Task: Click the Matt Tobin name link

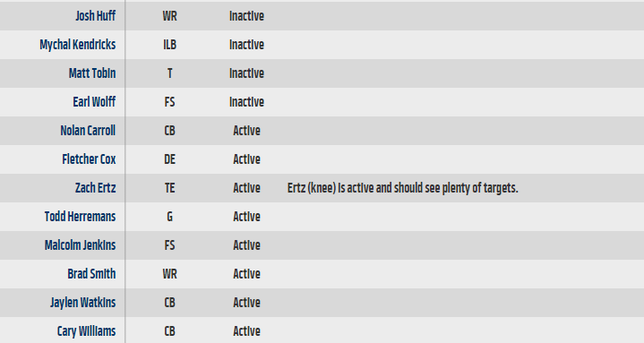Action: tap(92, 73)
